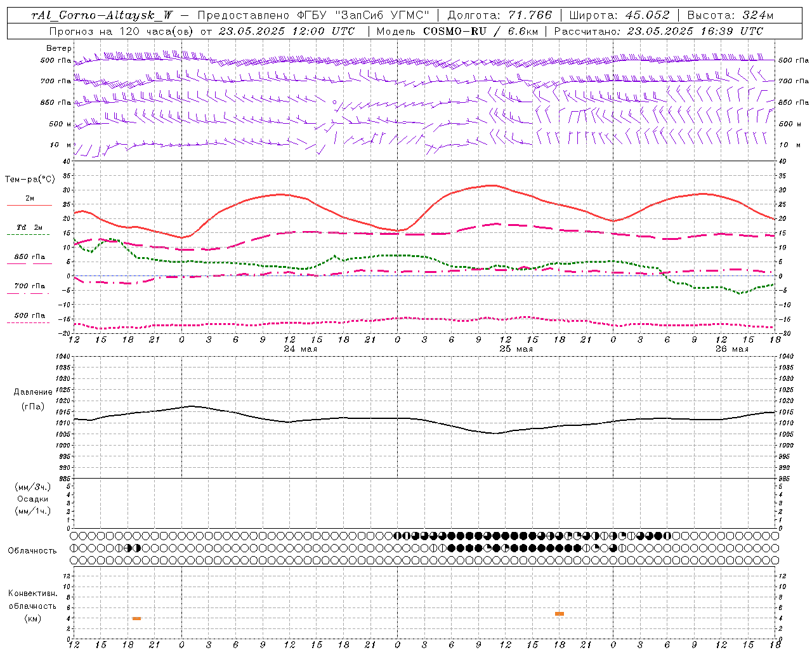This screenshot has height=650, width=812.
Task: Click the '25 мая' date label
Action: (516, 349)
